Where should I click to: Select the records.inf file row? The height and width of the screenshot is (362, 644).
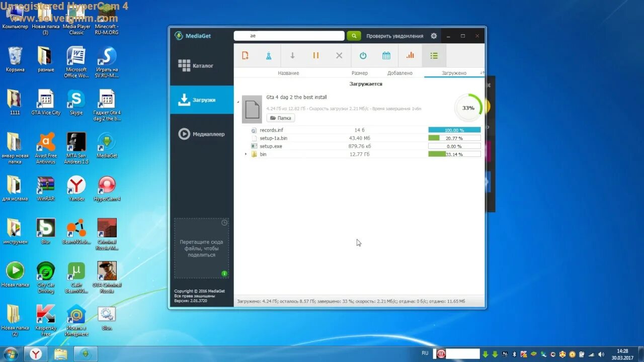click(360, 130)
